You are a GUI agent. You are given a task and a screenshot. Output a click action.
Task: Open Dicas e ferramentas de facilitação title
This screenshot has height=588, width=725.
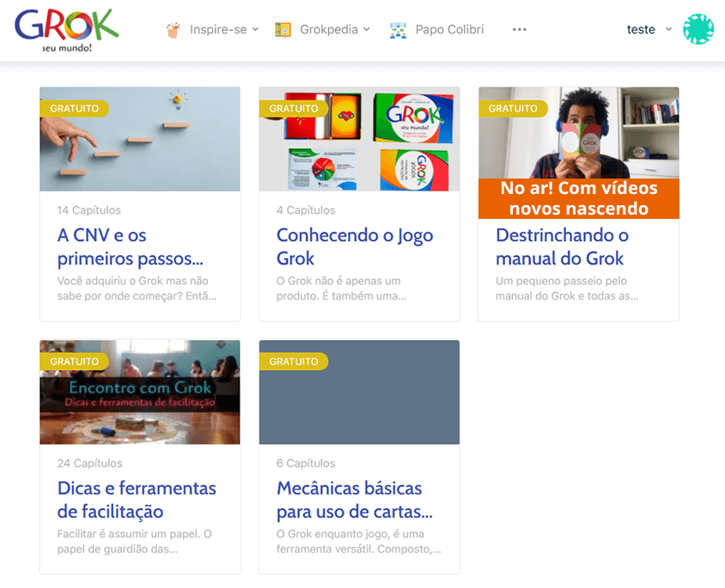(137, 500)
